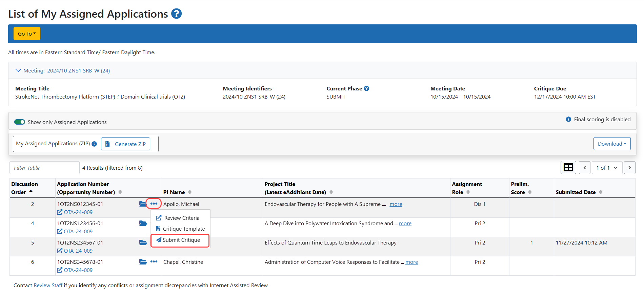Toggle Show only Assigned Applications switch
Screen dimensions: 644x297
[x=20, y=122]
